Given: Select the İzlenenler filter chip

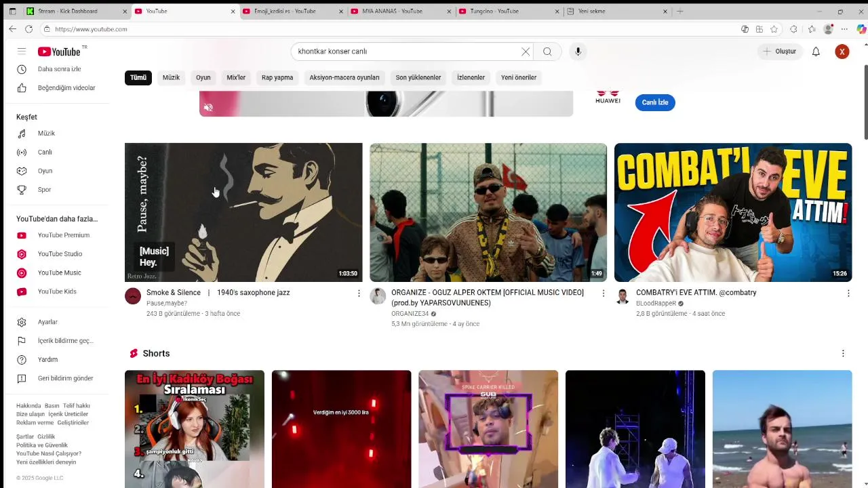Looking at the screenshot, I should 471,77.
